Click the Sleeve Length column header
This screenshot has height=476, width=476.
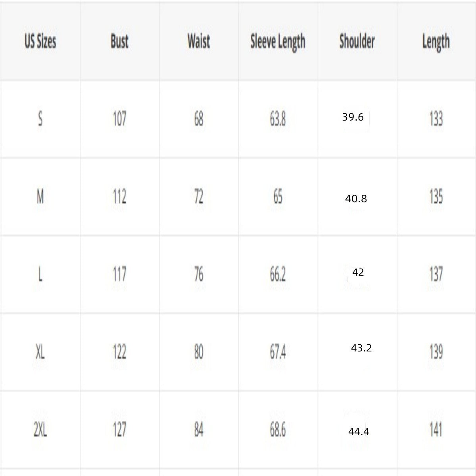tap(278, 42)
